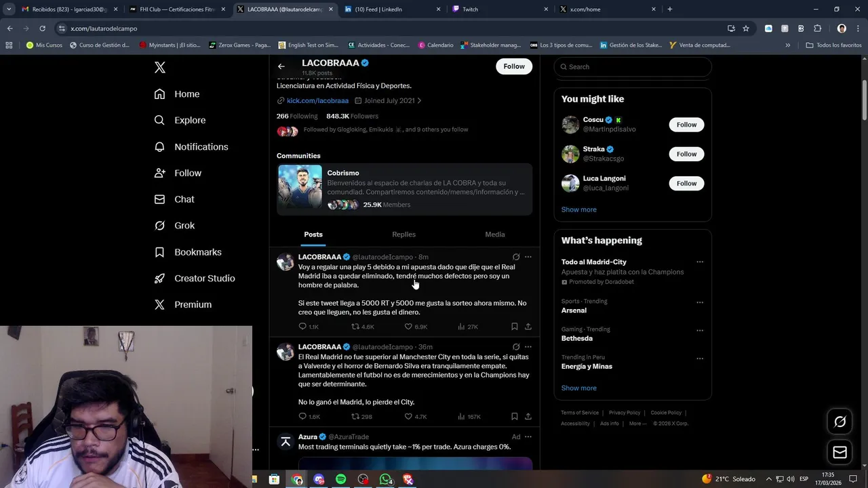Open more options on the play 5 tweet
The height and width of the screenshot is (488, 868).
pos(528,257)
